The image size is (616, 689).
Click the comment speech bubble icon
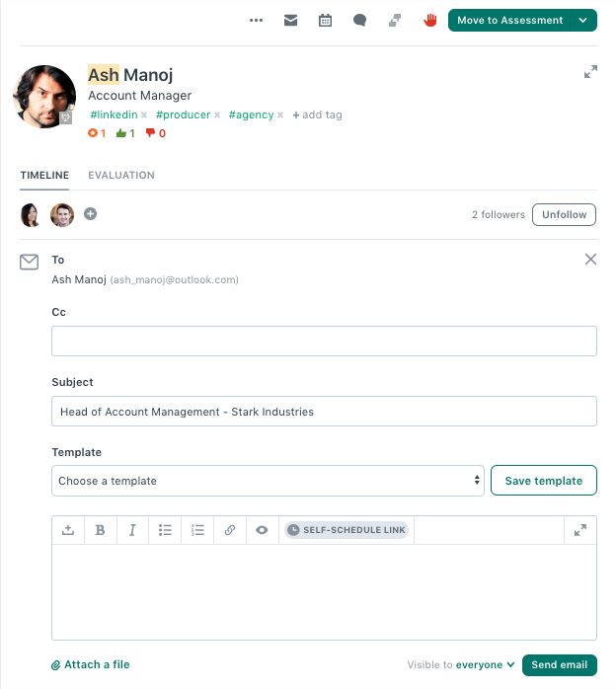click(360, 20)
